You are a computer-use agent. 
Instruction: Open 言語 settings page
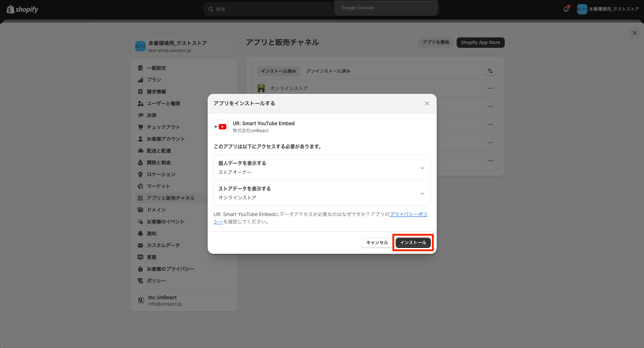(184, 257)
